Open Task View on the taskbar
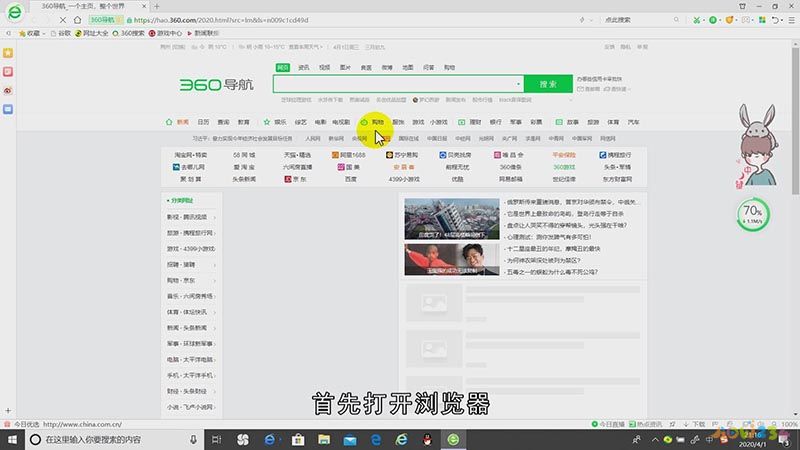The width and height of the screenshot is (800, 450). click(x=216, y=439)
